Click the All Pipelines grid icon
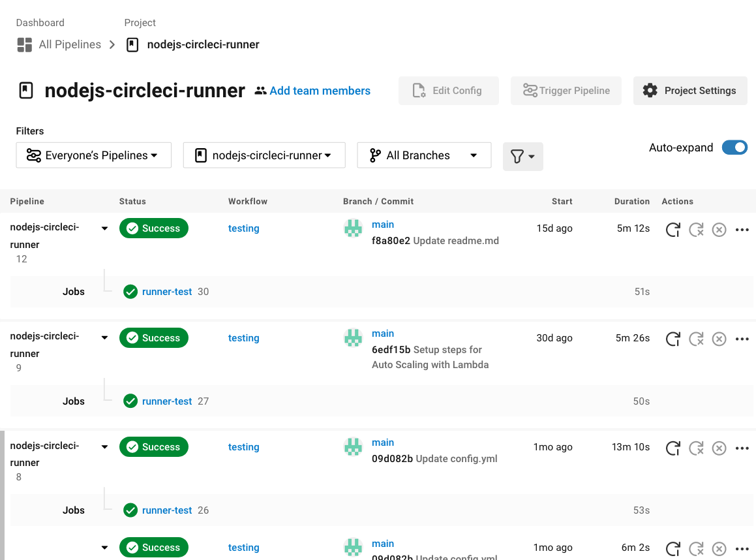 [x=24, y=44]
